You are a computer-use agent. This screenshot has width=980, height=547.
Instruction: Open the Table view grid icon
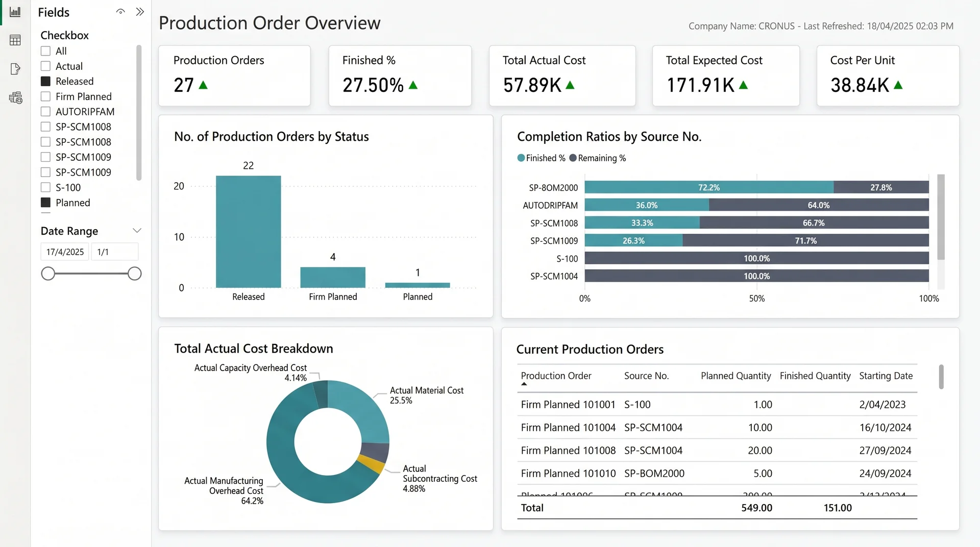pos(15,40)
